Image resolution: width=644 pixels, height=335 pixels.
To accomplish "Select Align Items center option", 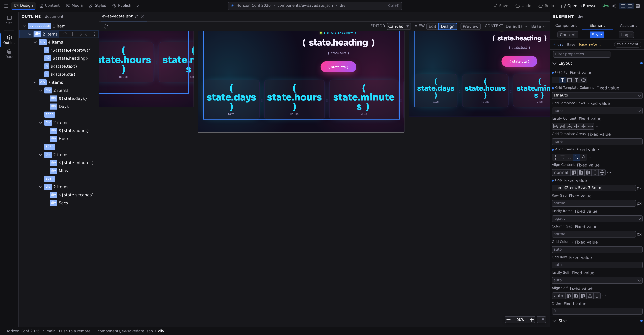I will [577, 157].
